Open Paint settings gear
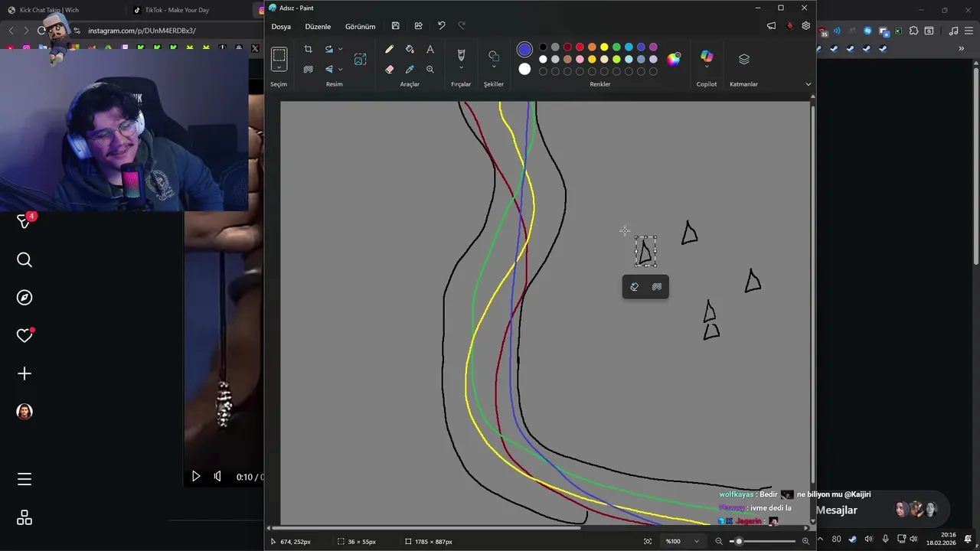Image resolution: width=980 pixels, height=551 pixels. [805, 26]
